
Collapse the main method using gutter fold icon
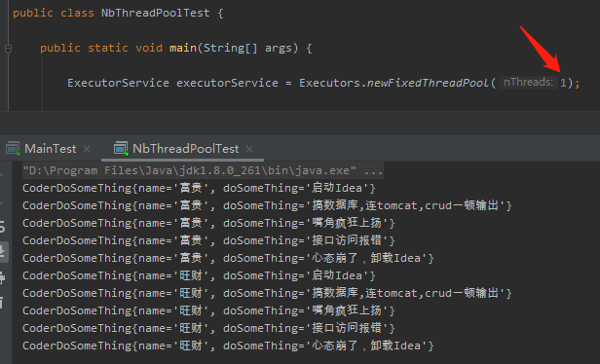pos(8,49)
